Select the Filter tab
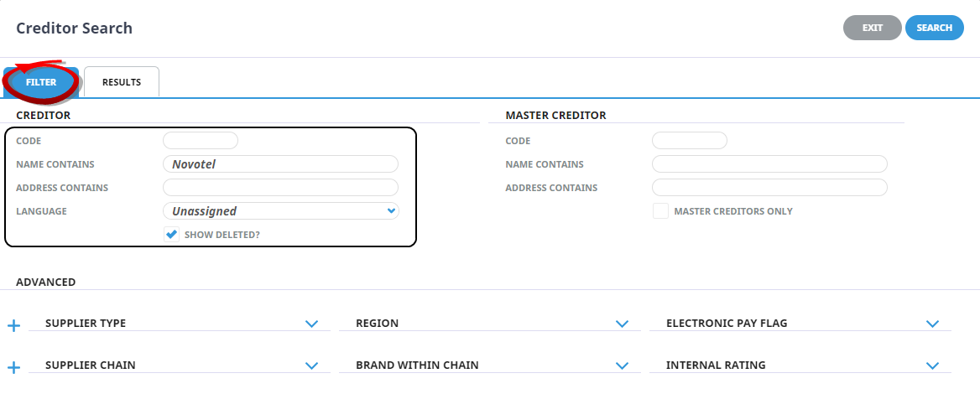 click(x=41, y=82)
